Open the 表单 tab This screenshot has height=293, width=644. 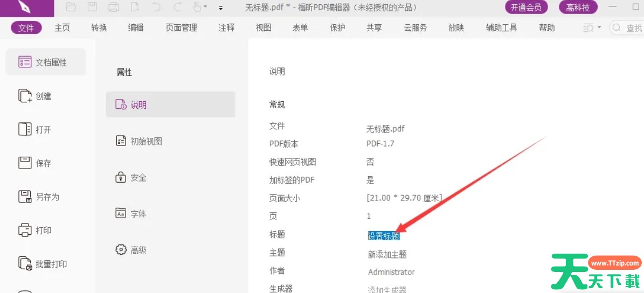point(300,28)
